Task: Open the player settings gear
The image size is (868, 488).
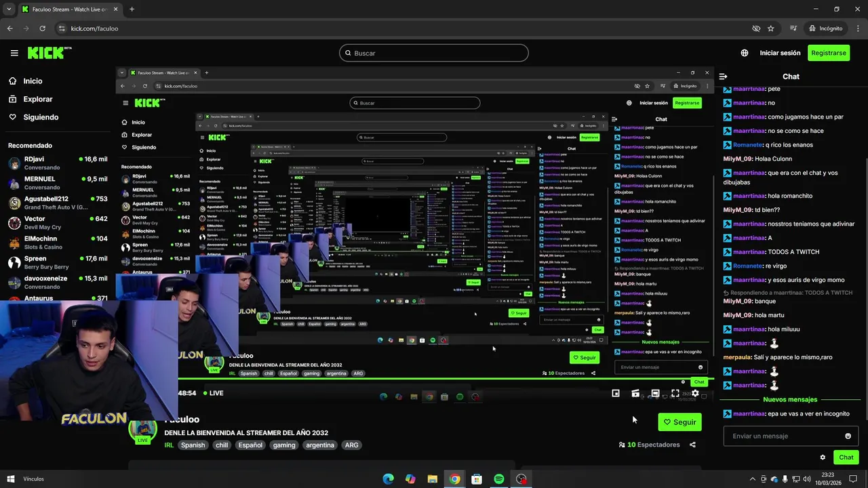Action: point(695,393)
